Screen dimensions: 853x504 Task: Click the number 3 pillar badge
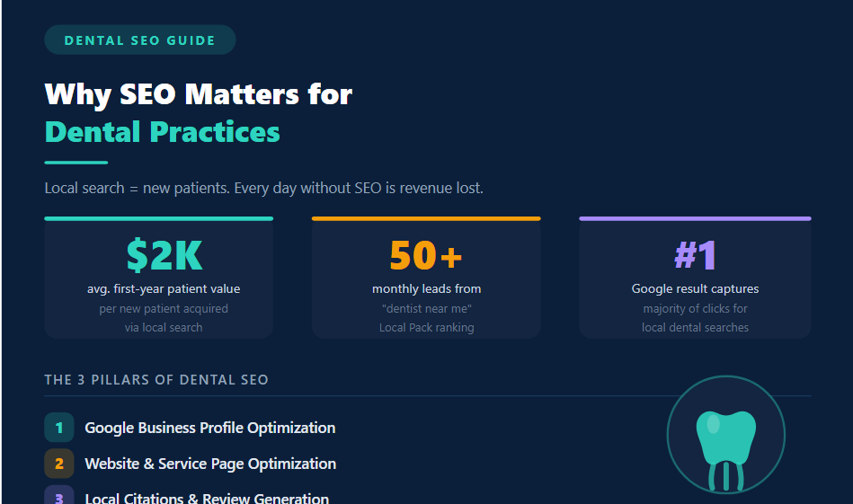pyautogui.click(x=58, y=496)
